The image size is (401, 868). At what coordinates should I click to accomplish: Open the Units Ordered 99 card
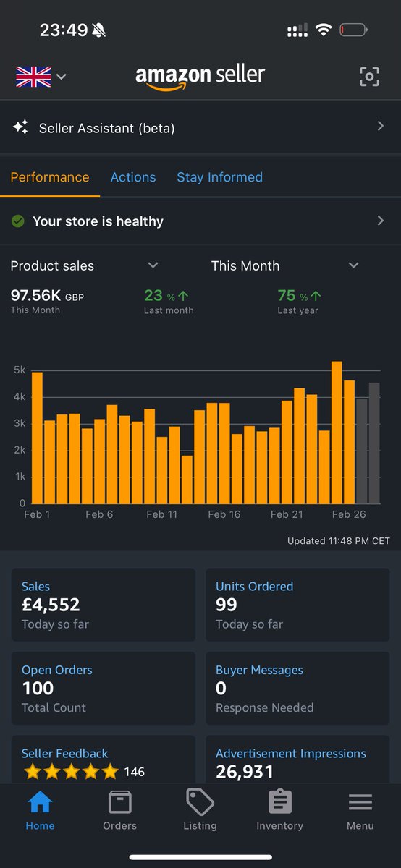pyautogui.click(x=297, y=605)
